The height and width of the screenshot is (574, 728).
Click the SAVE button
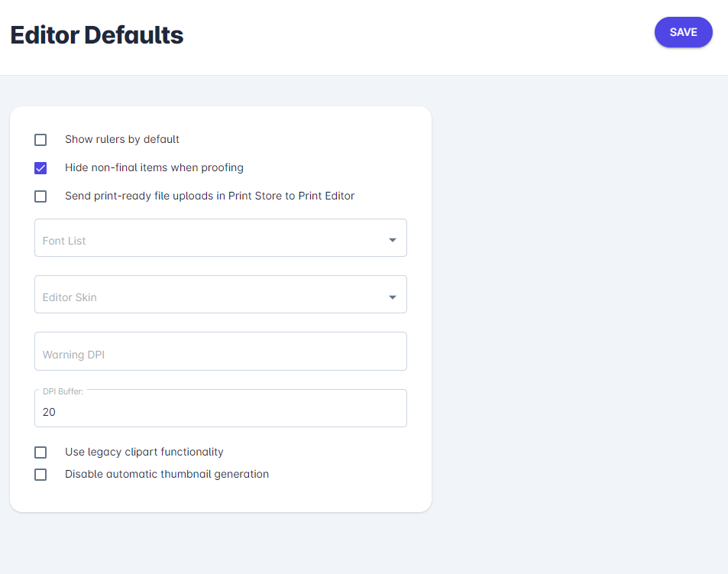tap(683, 32)
